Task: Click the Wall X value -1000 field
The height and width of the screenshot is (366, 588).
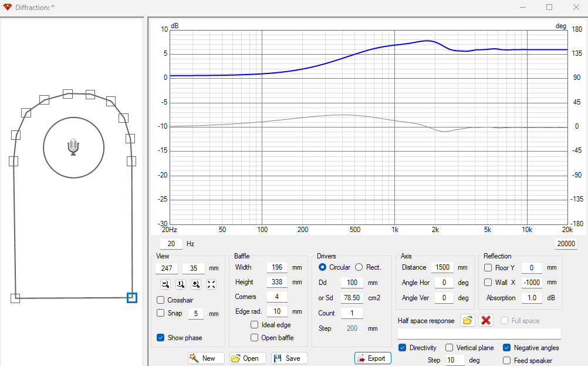Action: (x=532, y=283)
